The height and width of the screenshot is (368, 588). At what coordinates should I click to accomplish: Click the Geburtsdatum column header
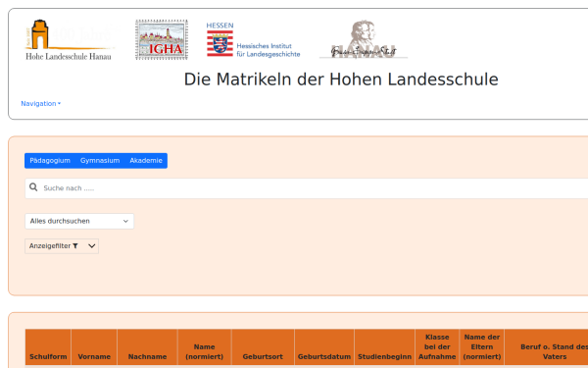tap(324, 347)
